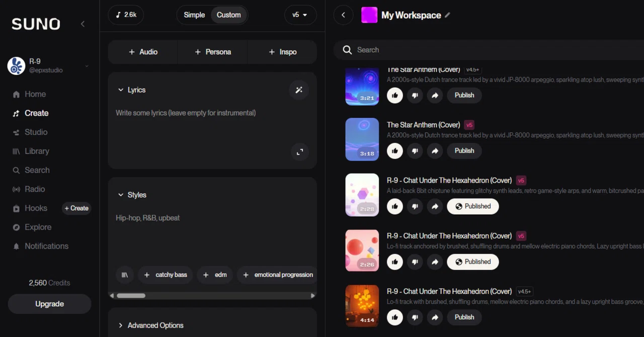This screenshot has height=337, width=644.
Task: Open the Radio page
Action: tap(29, 189)
